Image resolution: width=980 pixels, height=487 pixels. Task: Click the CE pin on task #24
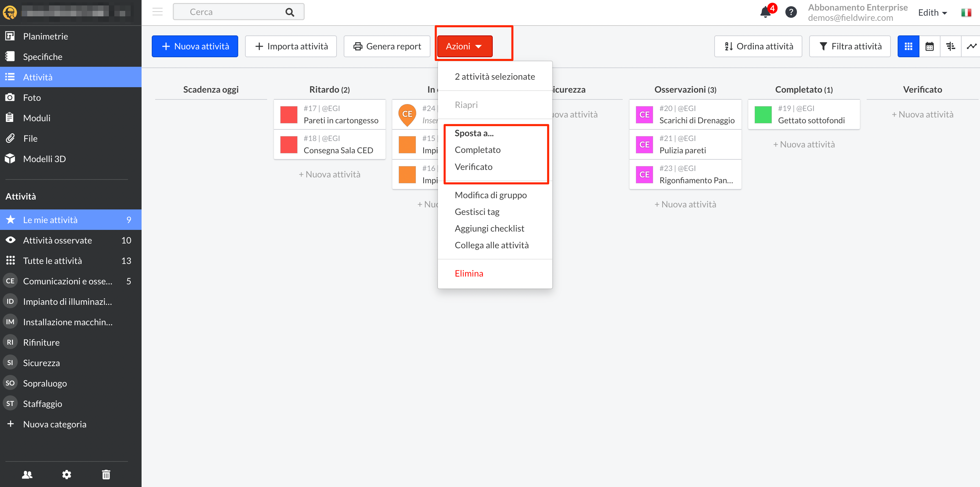pyautogui.click(x=407, y=115)
